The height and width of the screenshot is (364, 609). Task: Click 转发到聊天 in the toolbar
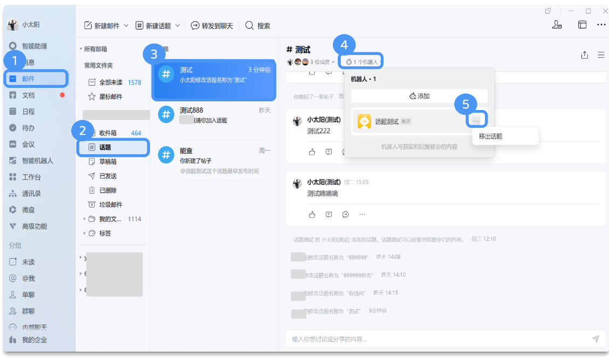[x=211, y=26]
